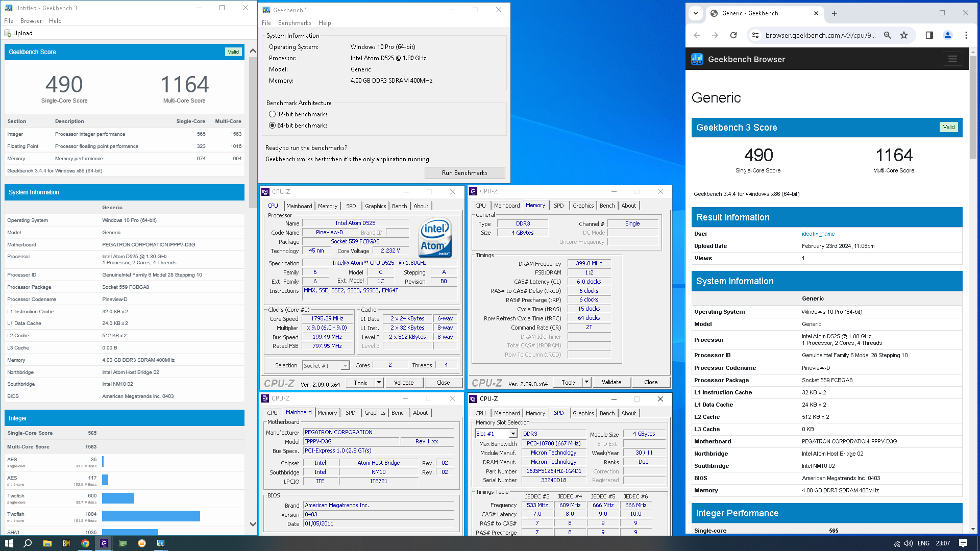
Task: Click Core Speed value 1795.39 MHz
Action: 327,319
